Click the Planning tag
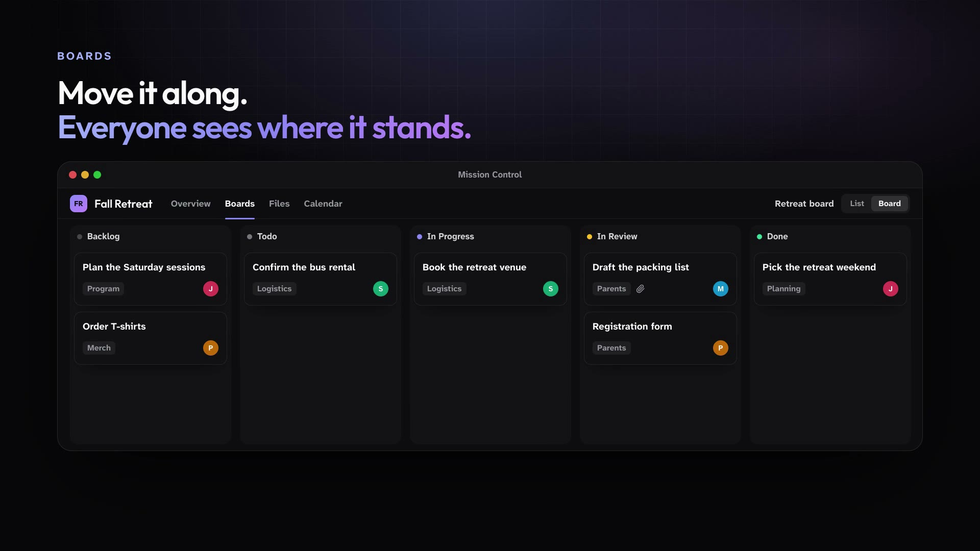The height and width of the screenshot is (551, 980). 784,289
